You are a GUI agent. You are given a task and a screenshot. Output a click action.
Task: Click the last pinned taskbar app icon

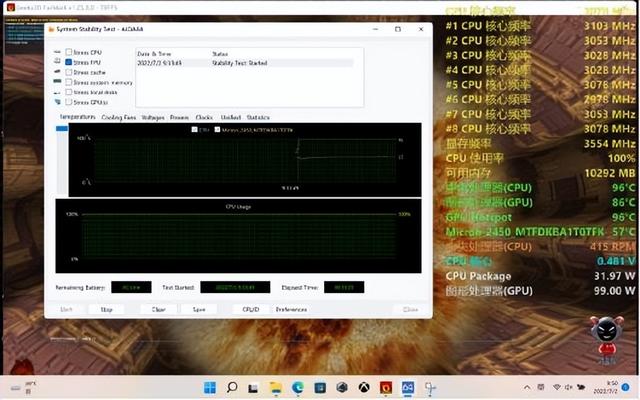pyautogui.click(x=430, y=387)
